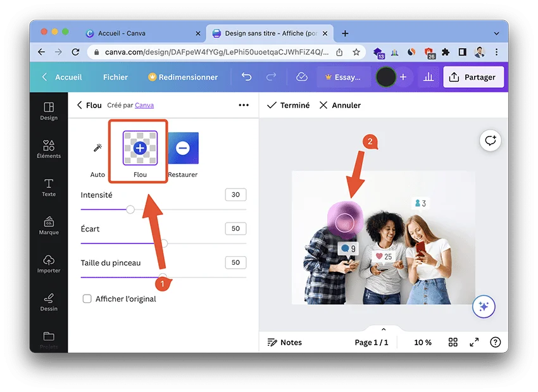Open the three-dot more options menu

pos(244,105)
